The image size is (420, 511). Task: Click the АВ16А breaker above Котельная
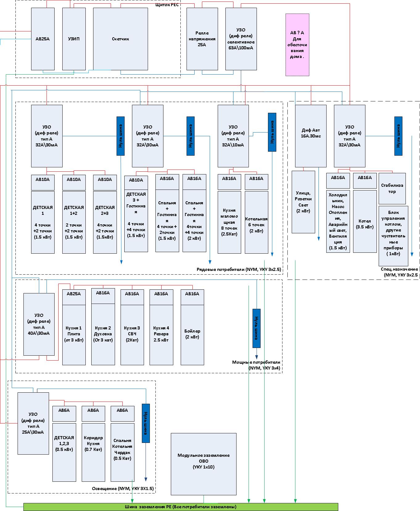257,182
